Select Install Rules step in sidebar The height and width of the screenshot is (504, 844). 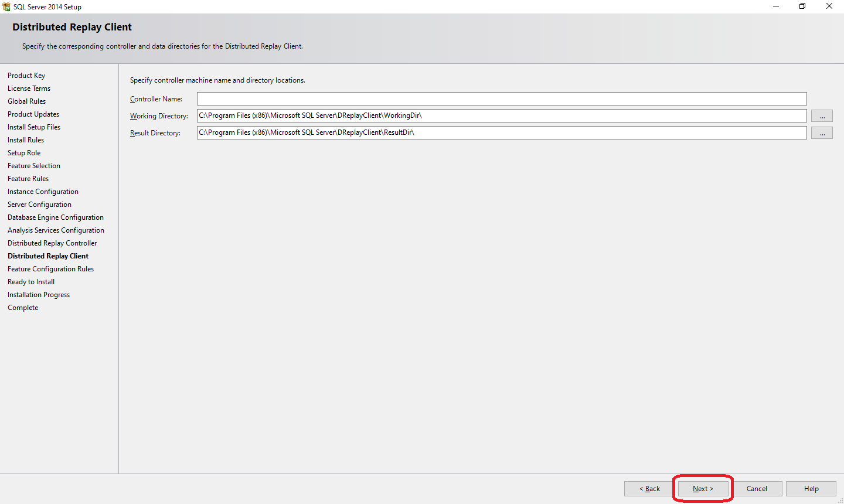tap(26, 140)
